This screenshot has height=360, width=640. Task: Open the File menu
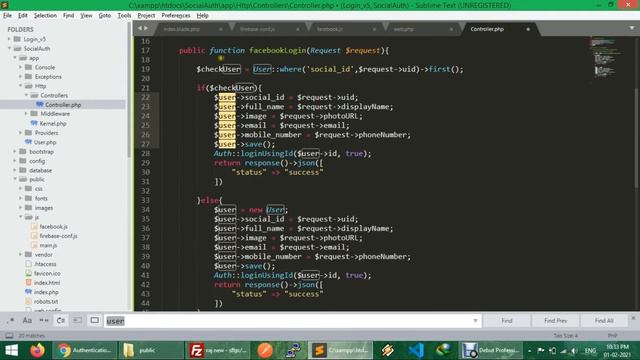(x=7, y=16)
